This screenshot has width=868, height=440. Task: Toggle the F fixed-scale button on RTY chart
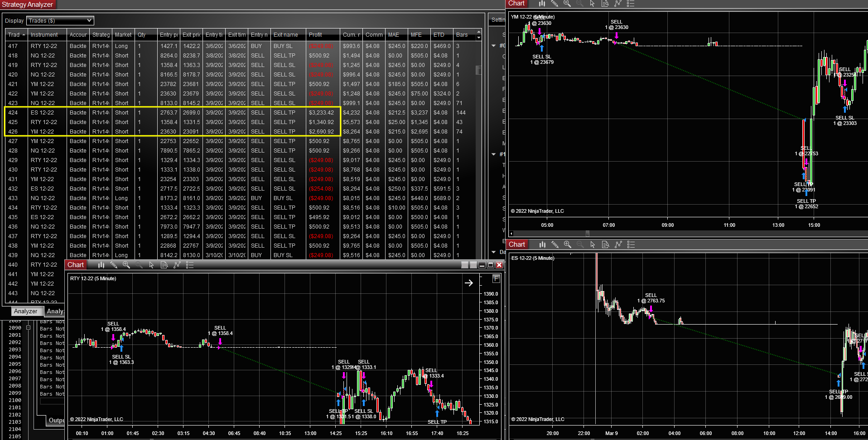pos(496,279)
